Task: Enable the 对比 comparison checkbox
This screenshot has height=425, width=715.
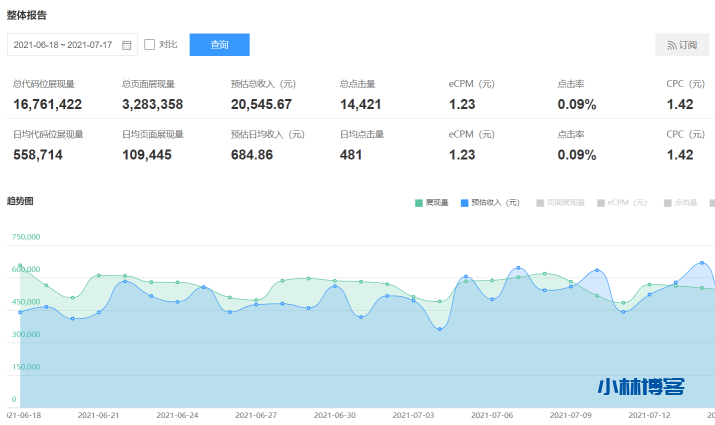Action: click(150, 45)
